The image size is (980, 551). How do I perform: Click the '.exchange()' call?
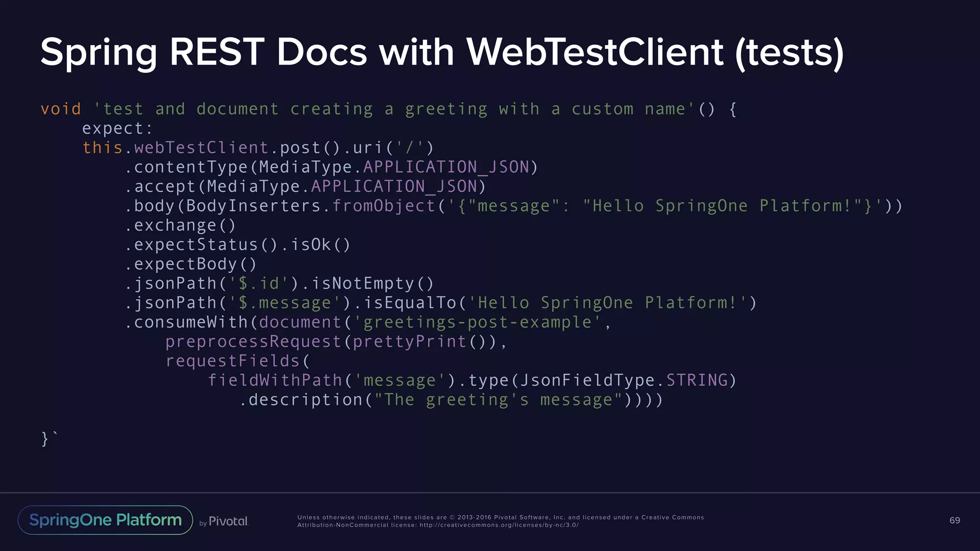click(180, 225)
